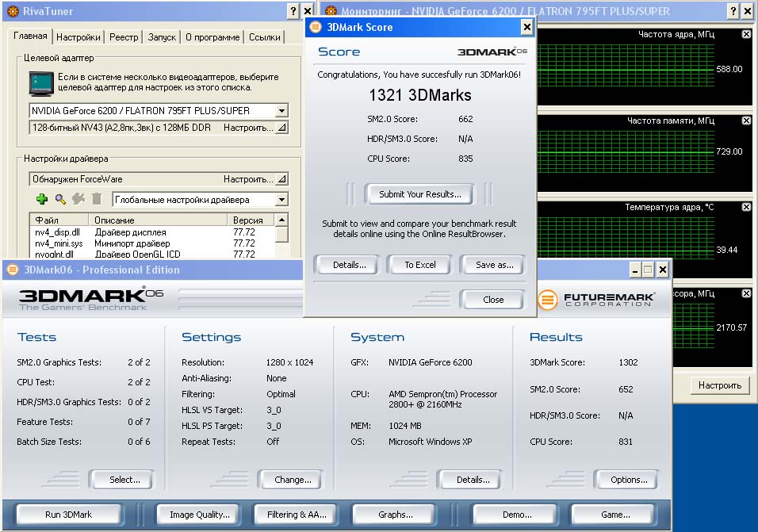The image size is (758, 532).
Task: Click Run 3DMark button
Action: 69,515
